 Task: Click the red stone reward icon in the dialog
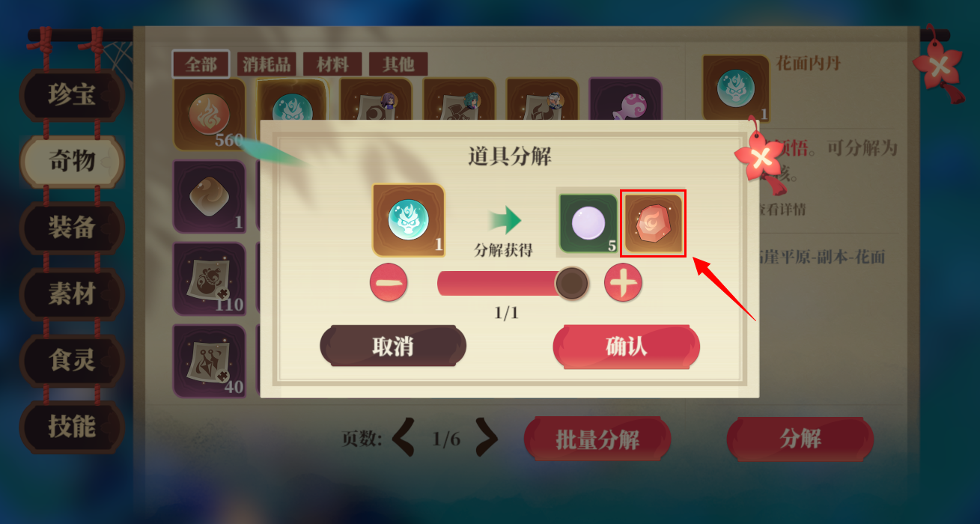(x=654, y=223)
